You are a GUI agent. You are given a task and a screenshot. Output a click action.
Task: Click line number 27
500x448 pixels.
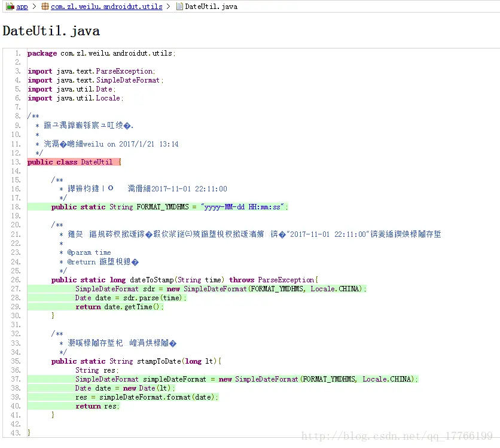(16, 288)
